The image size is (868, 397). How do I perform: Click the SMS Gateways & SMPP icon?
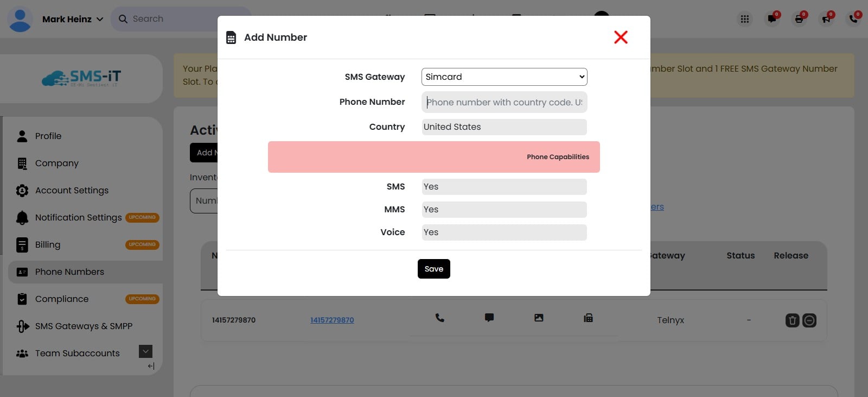(x=22, y=326)
